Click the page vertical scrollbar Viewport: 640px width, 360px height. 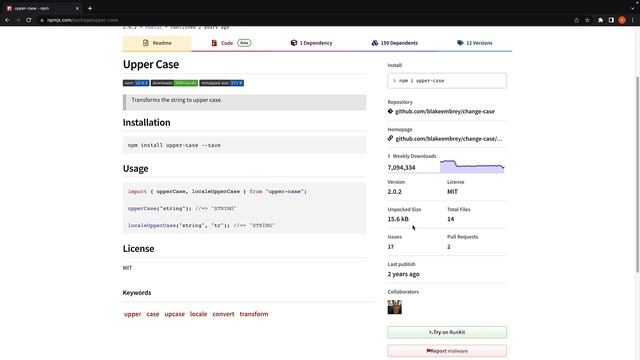click(x=638, y=174)
